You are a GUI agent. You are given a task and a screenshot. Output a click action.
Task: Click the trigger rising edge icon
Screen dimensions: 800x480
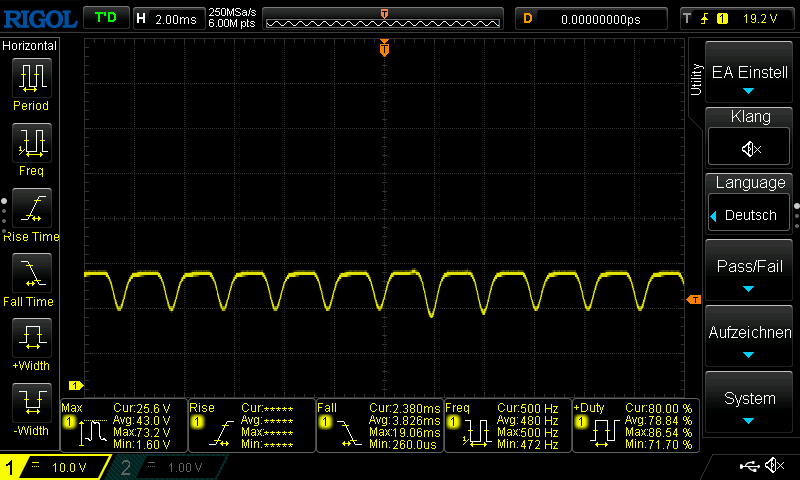tap(705, 19)
